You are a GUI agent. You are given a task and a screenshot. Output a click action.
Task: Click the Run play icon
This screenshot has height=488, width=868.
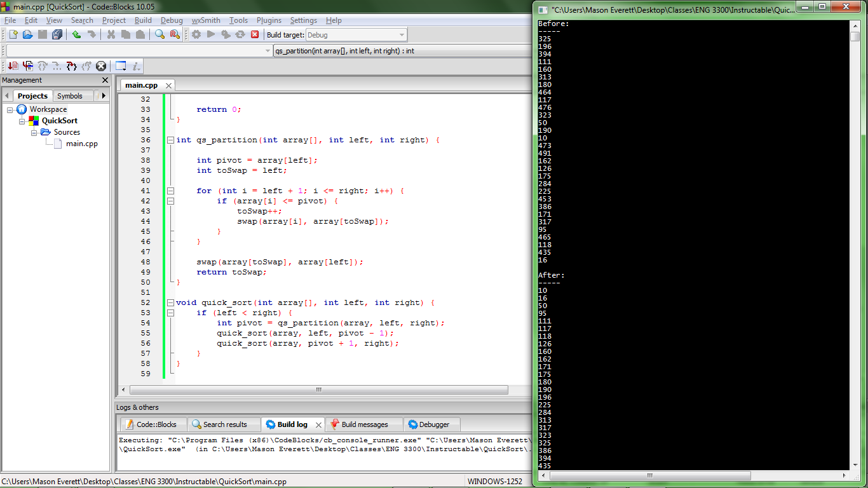211,35
